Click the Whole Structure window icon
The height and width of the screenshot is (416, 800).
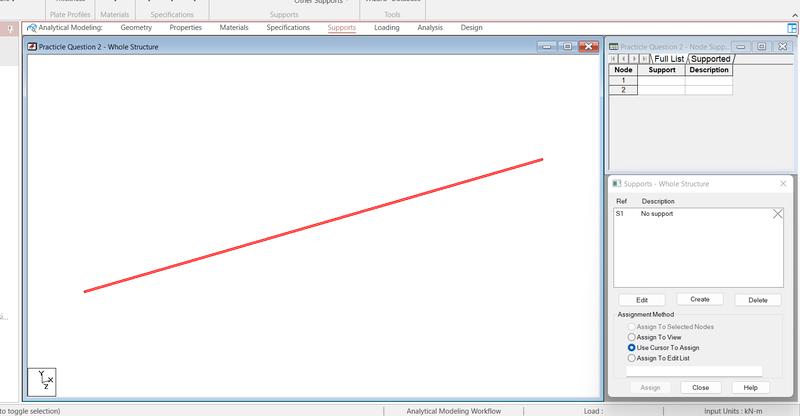[32, 46]
